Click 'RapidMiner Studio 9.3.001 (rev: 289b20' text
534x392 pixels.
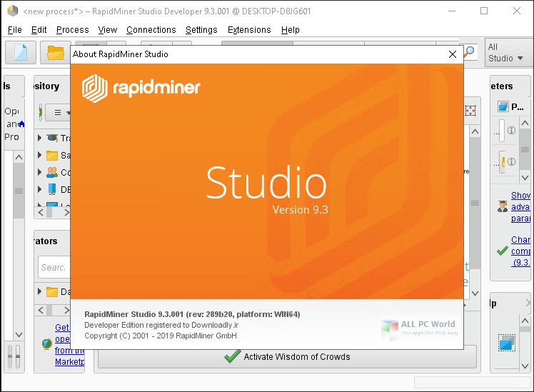click(159, 314)
